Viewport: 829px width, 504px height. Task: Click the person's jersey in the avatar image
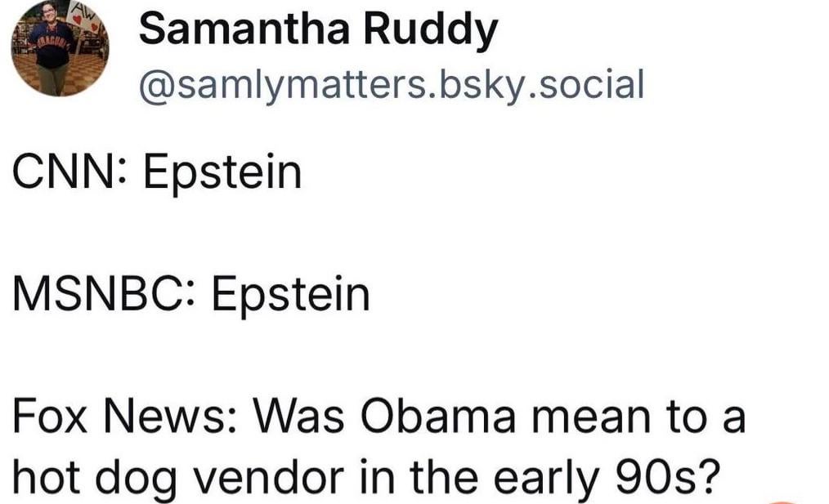pos(53,46)
